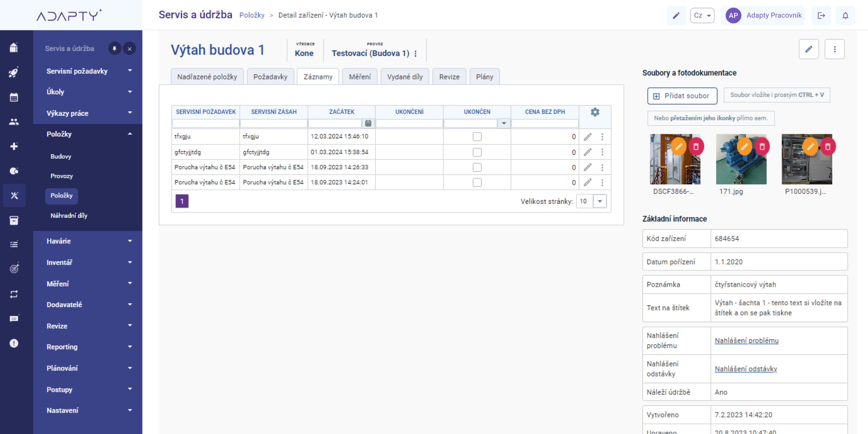Expand the Úkoly menu section

point(88,92)
